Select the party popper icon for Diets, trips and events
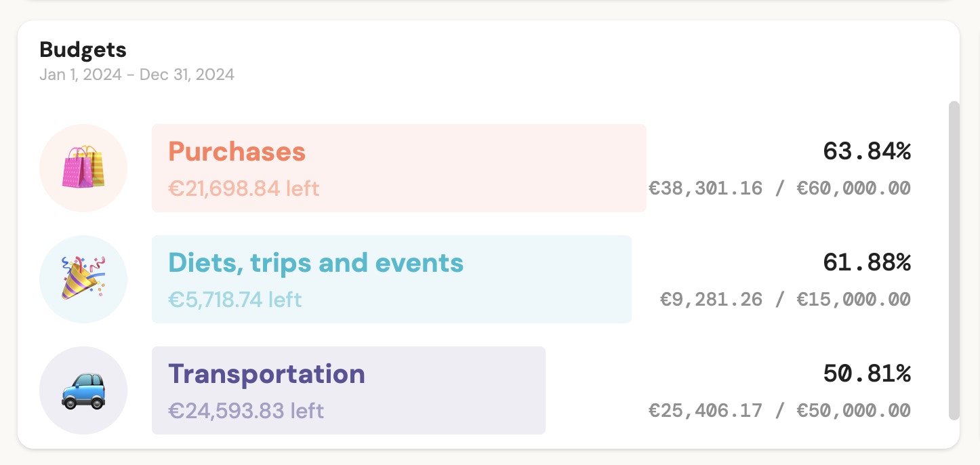Screen dimensions: 980x465 [x=83, y=279]
